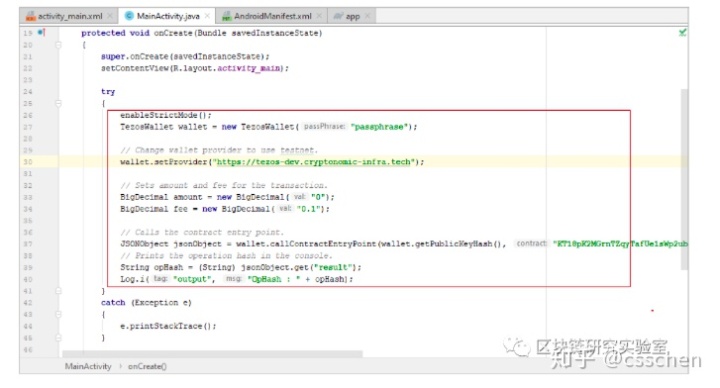
Task: Close the AndroidManifest.xml tab
Action: click(319, 16)
